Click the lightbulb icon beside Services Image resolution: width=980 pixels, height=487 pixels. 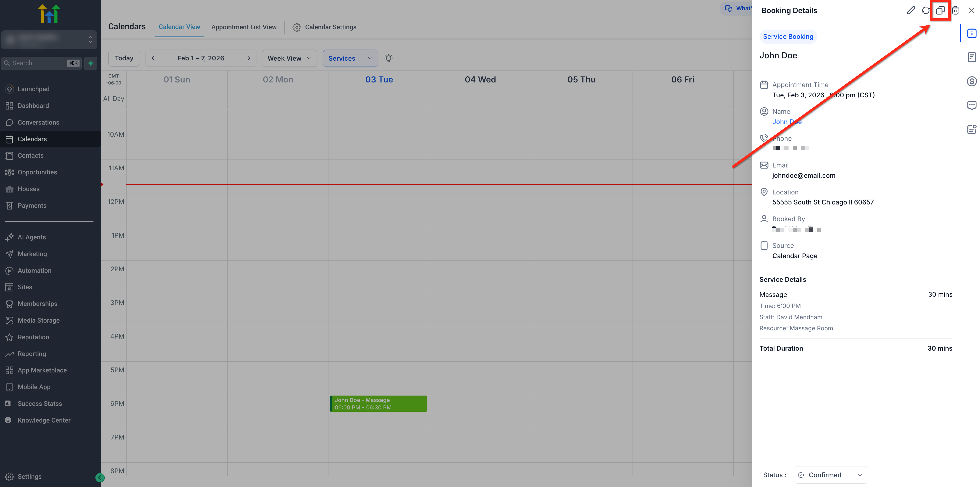(388, 58)
